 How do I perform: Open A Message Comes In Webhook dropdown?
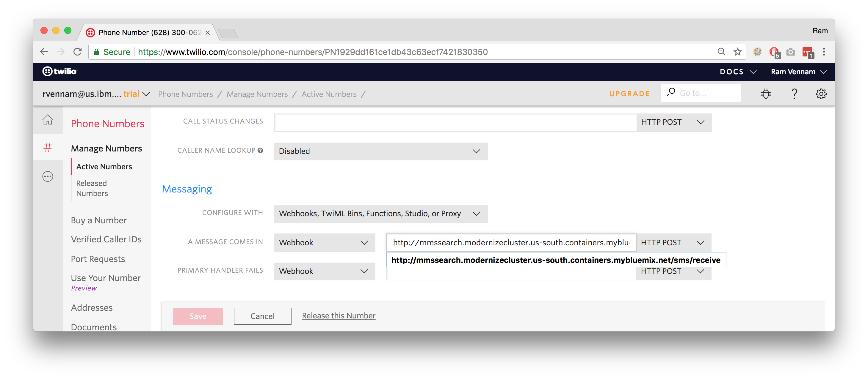324,242
